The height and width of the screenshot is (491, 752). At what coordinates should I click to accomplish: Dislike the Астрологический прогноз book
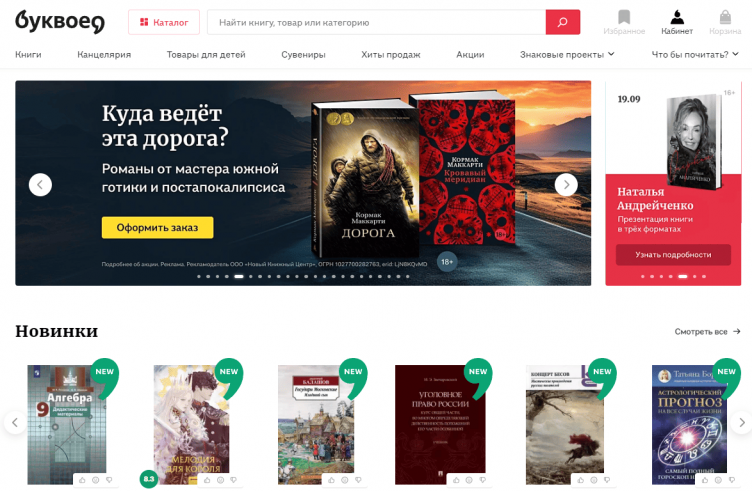732,480
